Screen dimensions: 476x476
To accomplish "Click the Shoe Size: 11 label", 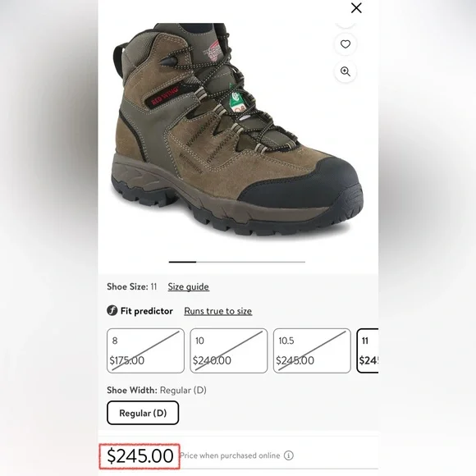I will [132, 286].
